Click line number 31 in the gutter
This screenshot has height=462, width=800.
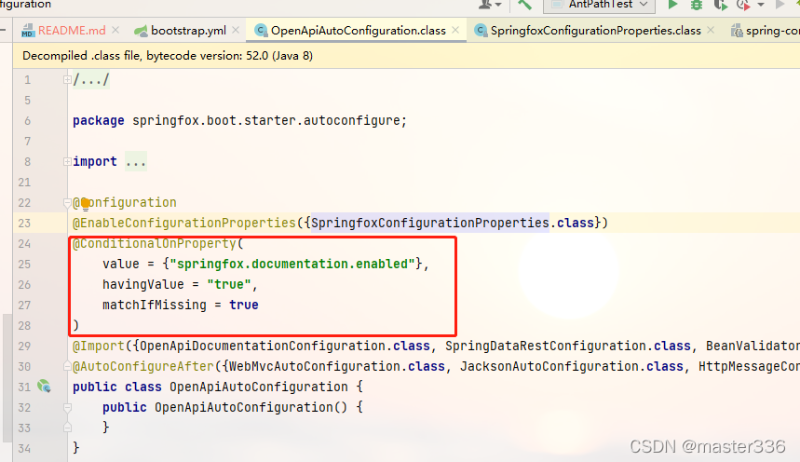click(24, 387)
